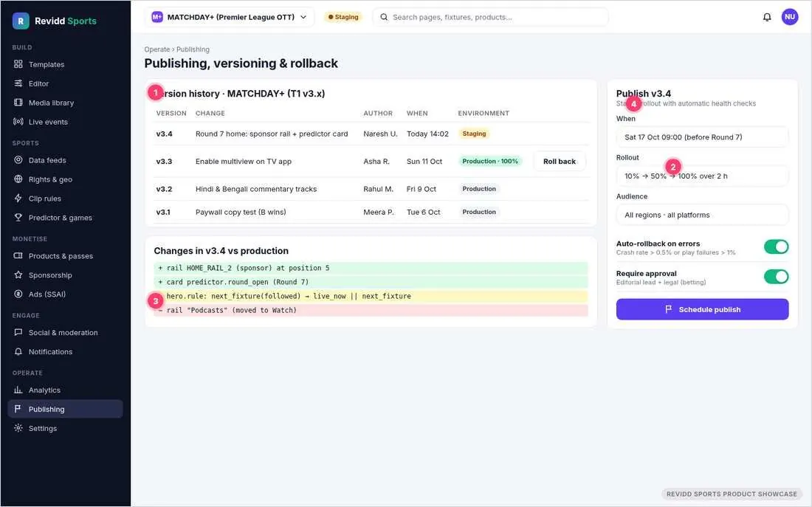Disable Auto-rollback on errors toggle
Screen dimensions: 812x507
tap(776, 247)
